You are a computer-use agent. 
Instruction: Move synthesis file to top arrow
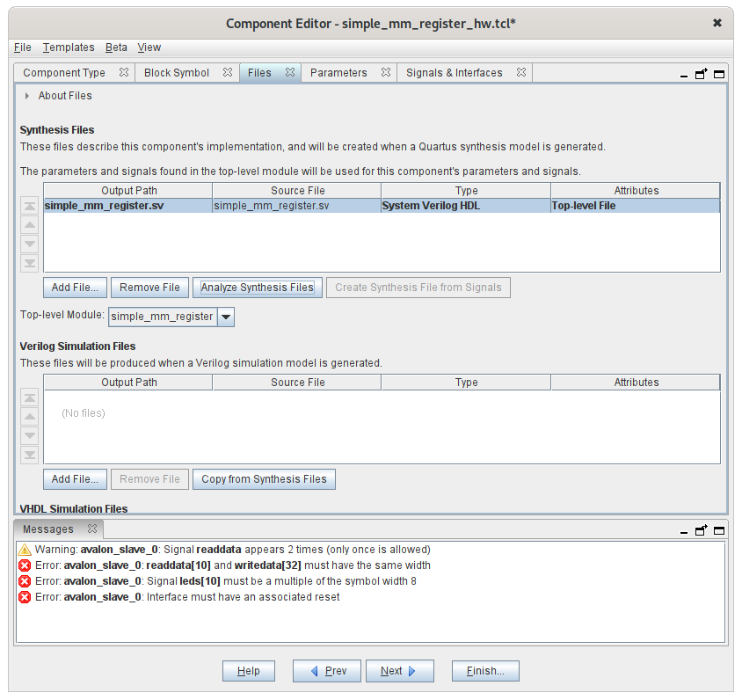click(30, 206)
